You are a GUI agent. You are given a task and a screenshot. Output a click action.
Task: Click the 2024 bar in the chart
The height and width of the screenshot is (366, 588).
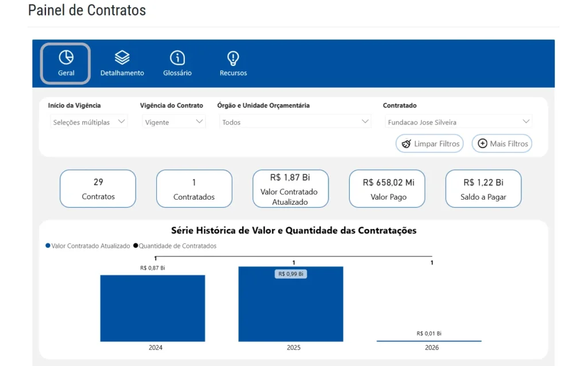point(153,308)
